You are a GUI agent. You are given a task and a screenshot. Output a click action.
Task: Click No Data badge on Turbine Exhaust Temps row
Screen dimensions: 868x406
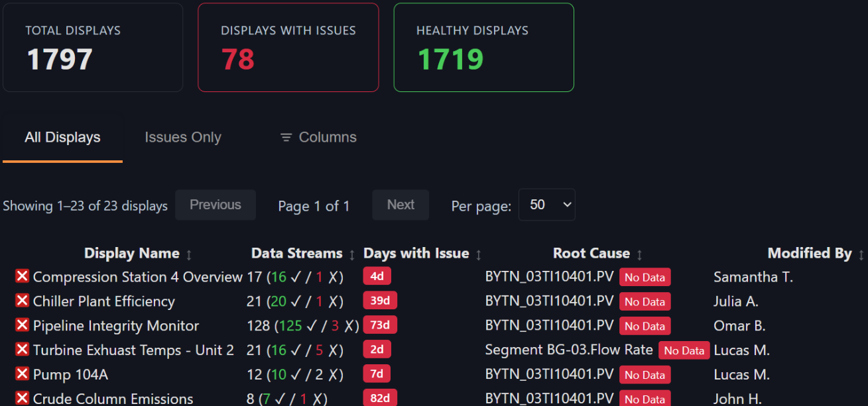tap(684, 350)
